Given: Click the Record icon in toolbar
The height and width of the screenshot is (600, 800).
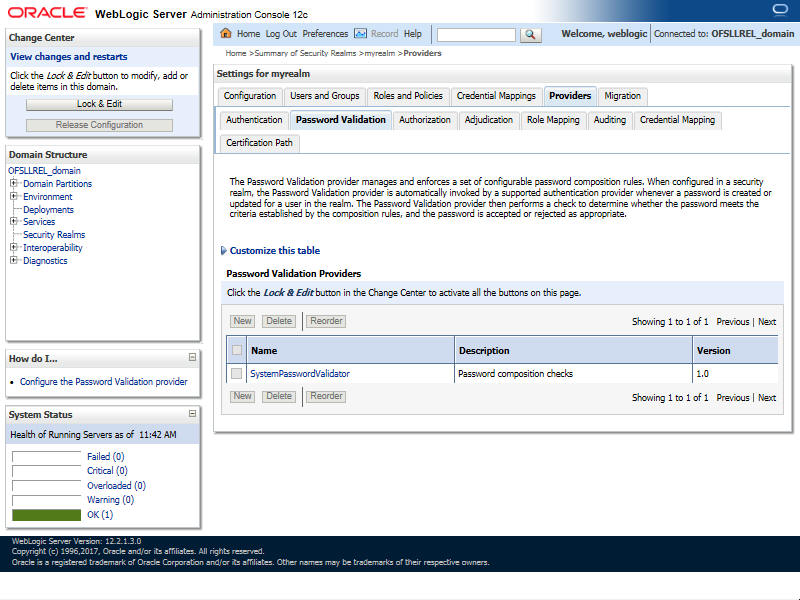Looking at the screenshot, I should (x=360, y=34).
